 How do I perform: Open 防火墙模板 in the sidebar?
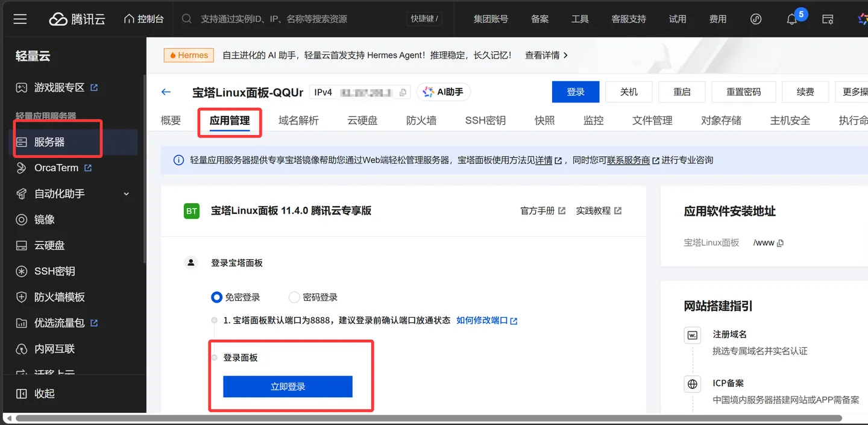point(59,298)
